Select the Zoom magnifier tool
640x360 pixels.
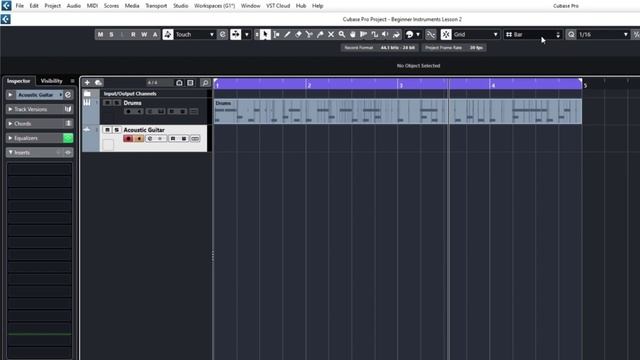coord(342,35)
